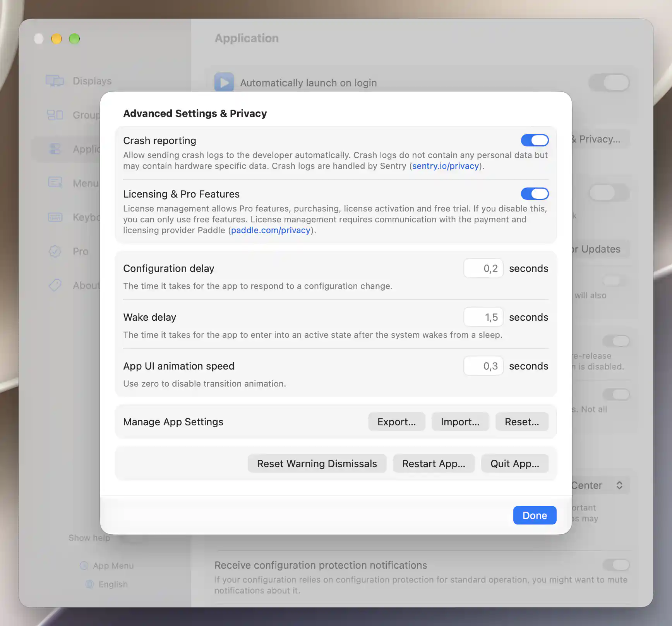
Task: Edit the Wake delay seconds field
Action: point(483,317)
